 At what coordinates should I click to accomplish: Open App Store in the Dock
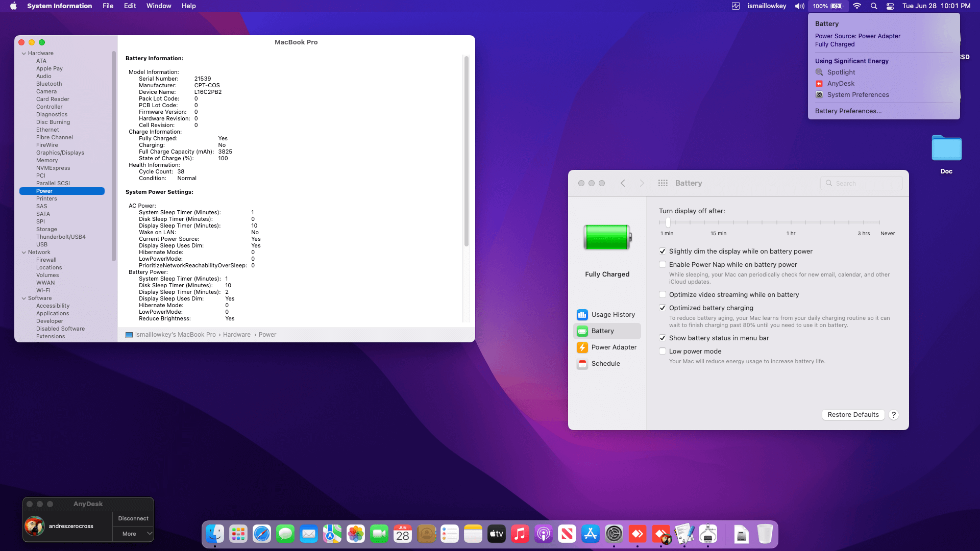tap(591, 534)
